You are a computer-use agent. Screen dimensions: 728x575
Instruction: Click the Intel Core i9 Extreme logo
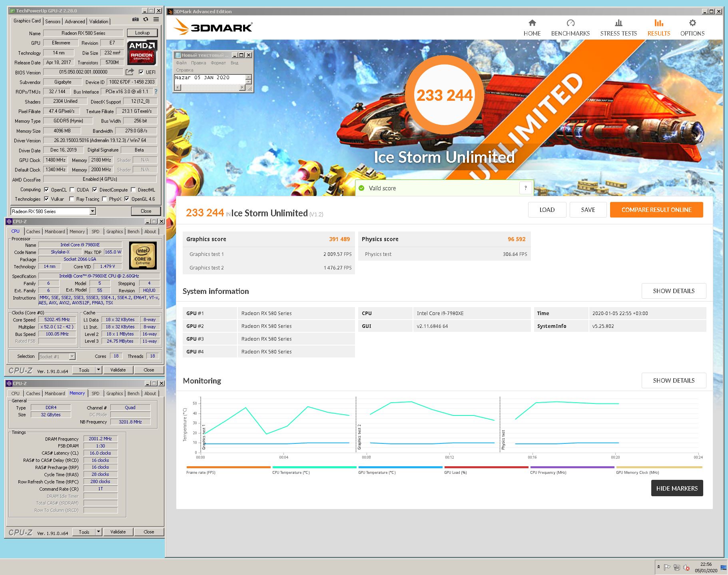pyautogui.click(x=143, y=255)
